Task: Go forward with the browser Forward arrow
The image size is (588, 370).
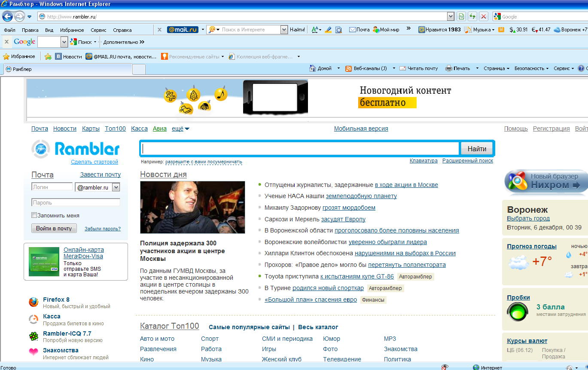Action: point(20,16)
